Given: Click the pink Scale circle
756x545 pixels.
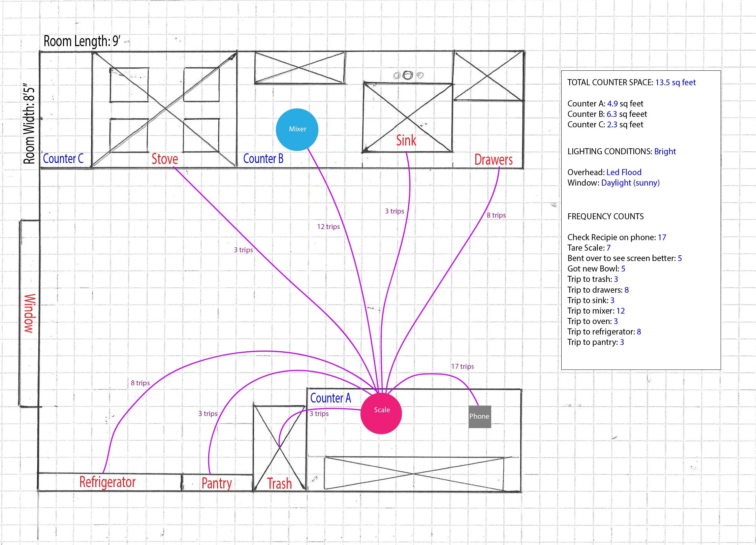Looking at the screenshot, I should click(x=381, y=413).
